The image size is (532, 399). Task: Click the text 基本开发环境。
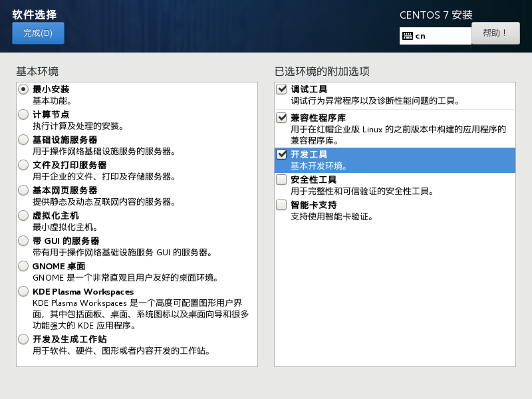click(319, 166)
